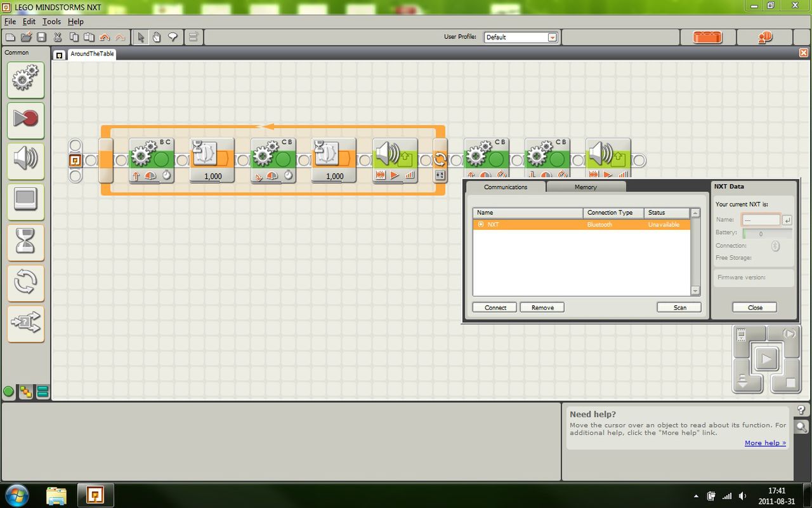Image resolution: width=812 pixels, height=508 pixels.
Task: Activate the Pan hand tool
Action: click(x=157, y=37)
